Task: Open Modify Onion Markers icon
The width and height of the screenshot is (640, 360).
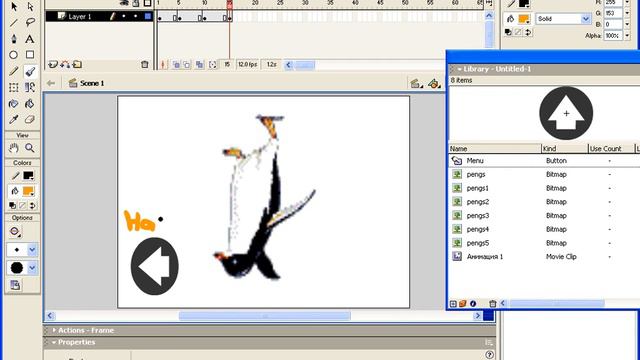Action: pyautogui.click(x=213, y=64)
